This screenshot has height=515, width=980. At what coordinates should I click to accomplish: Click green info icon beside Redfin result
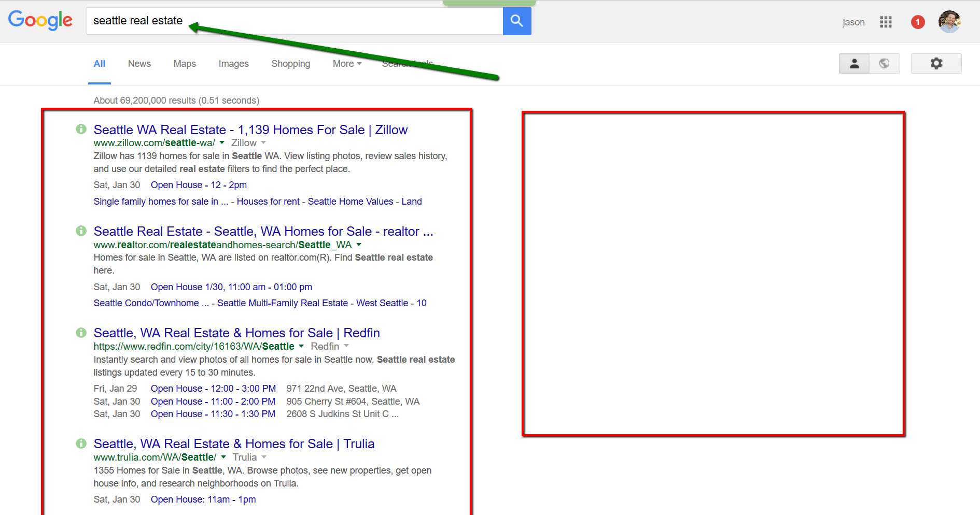pyautogui.click(x=81, y=332)
